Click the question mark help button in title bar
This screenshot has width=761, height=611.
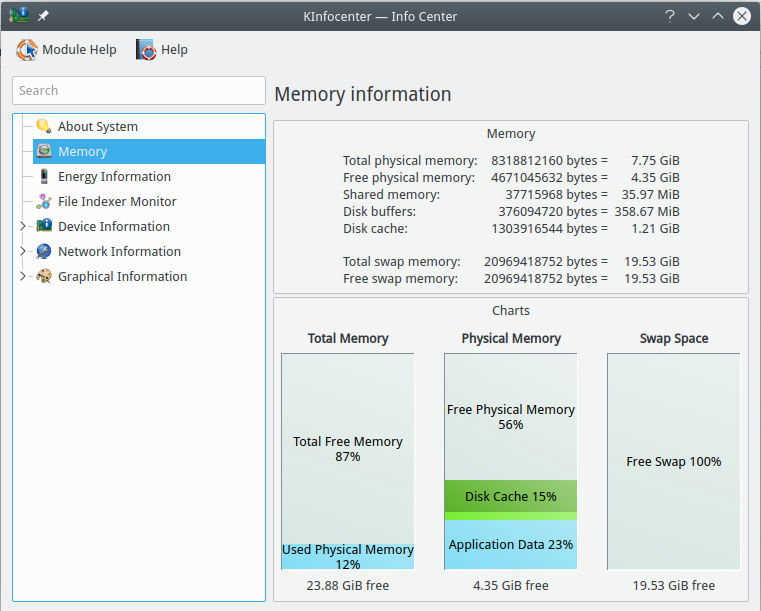[670, 16]
